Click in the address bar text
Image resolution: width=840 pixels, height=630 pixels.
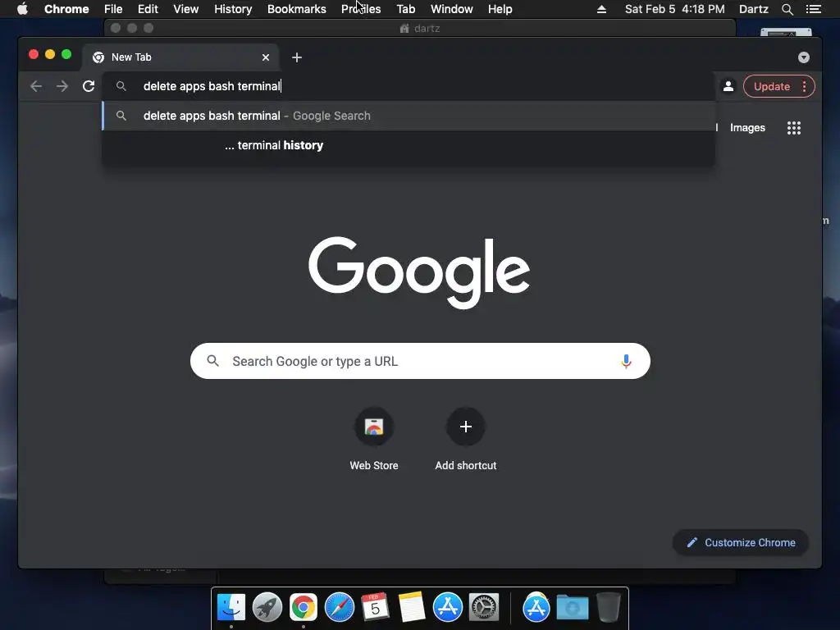[x=212, y=86]
